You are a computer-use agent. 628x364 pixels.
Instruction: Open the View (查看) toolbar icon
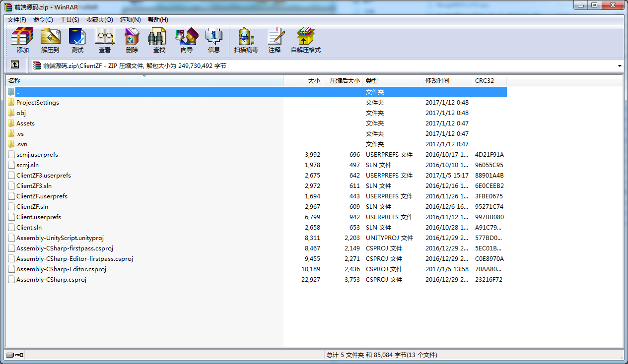(105, 40)
